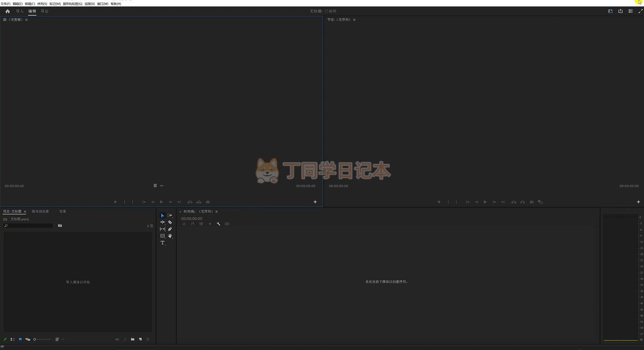Pick the Pen tool in the toolbox
The height and width of the screenshot is (350, 644).
170,229
